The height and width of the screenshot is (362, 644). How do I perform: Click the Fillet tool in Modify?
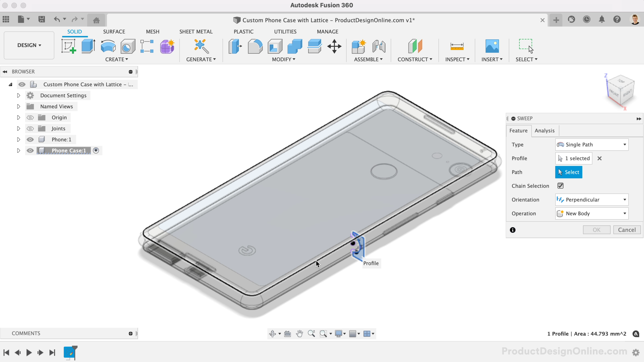coord(255,46)
